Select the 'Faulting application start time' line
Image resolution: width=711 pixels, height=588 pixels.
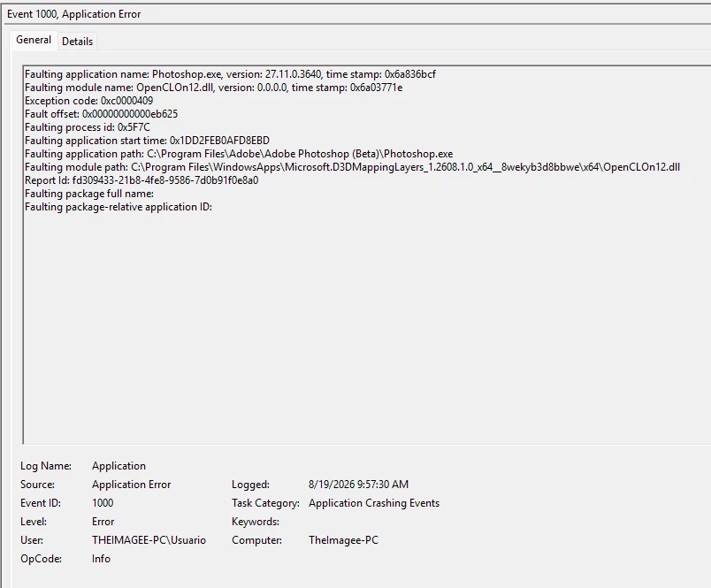click(147, 141)
